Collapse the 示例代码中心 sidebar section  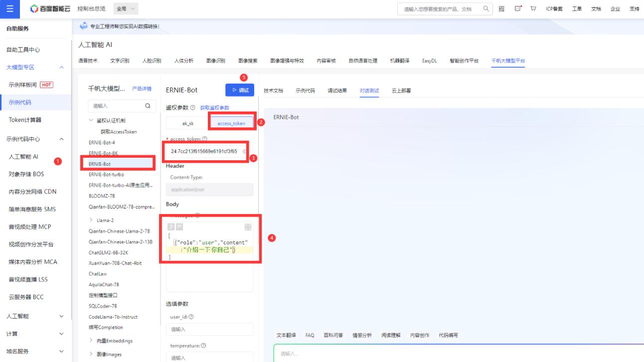point(61,139)
